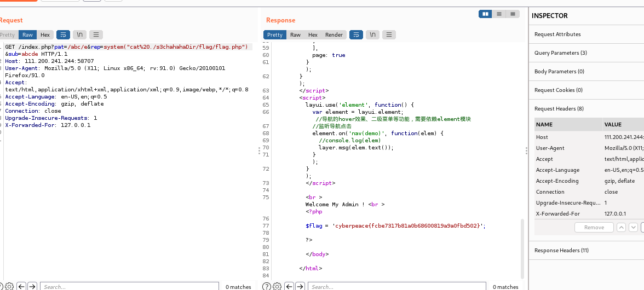Image resolution: width=644 pixels, height=290 pixels.
Task: Open search help icon in Response panel
Action: pyautogui.click(x=267, y=286)
